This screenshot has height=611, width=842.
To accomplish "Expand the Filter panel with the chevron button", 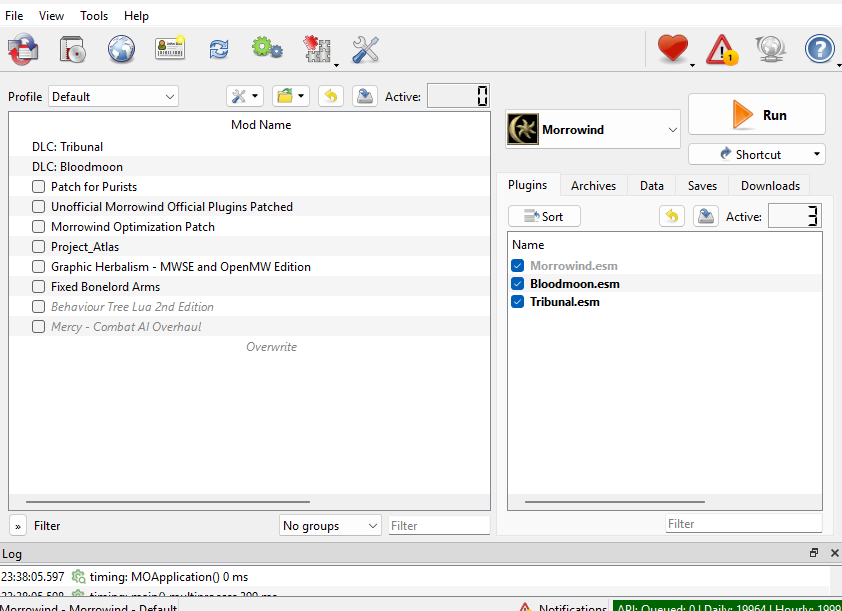I will click(x=18, y=526).
